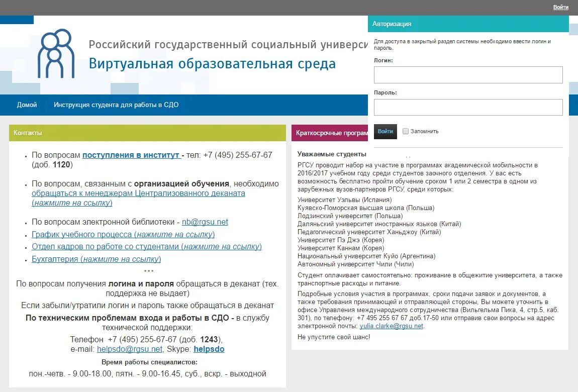Viewport: 578px width, 392px height.
Task: Open Инструкция студента для работы в СДО
Action: [116, 105]
